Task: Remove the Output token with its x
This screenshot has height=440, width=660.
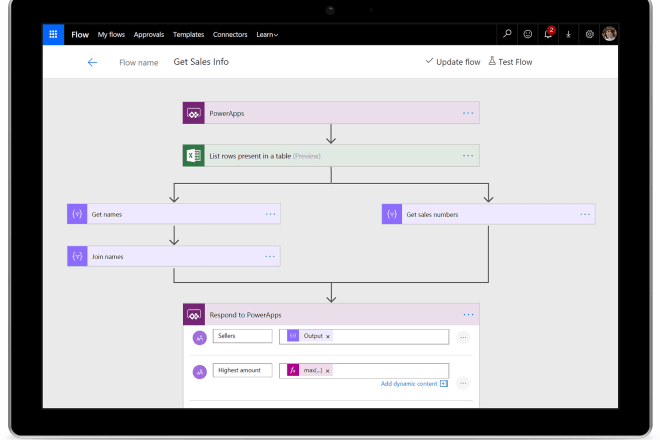Action: 328,336
